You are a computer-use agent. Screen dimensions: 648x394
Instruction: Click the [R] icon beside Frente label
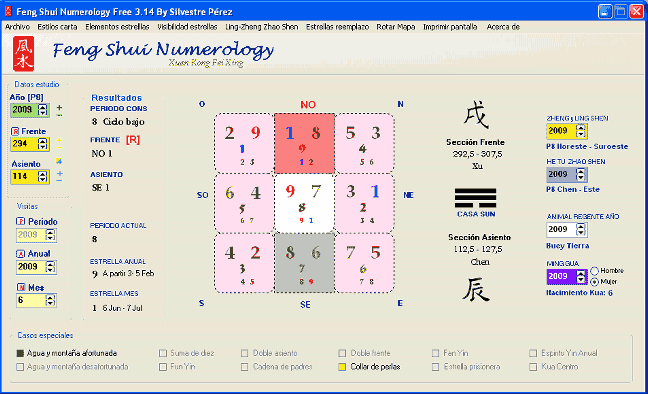tap(15, 131)
